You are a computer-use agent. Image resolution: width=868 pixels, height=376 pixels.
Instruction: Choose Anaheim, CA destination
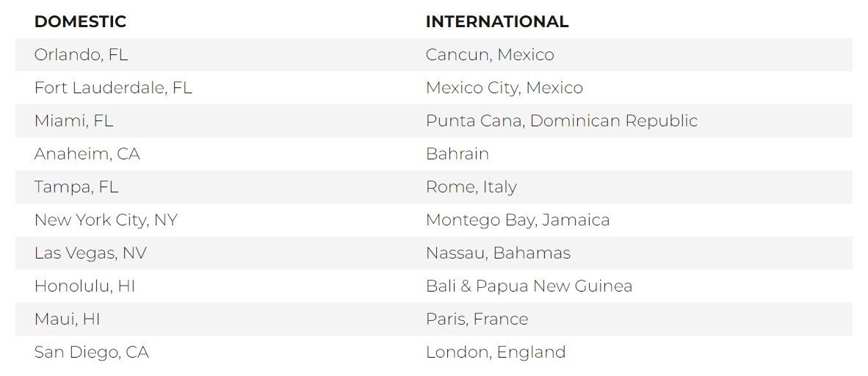87,154
